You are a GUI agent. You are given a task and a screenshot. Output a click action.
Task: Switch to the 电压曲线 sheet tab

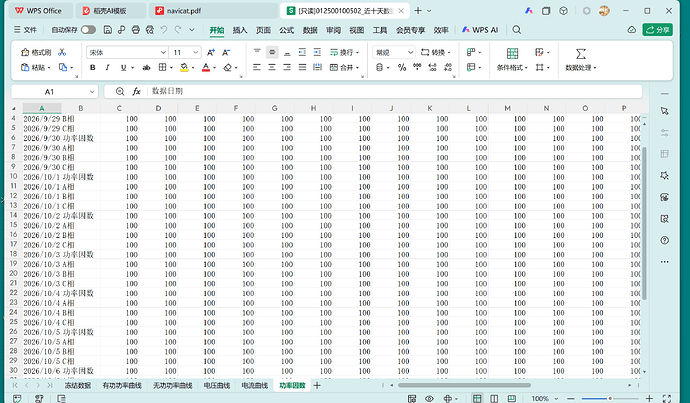[217, 385]
